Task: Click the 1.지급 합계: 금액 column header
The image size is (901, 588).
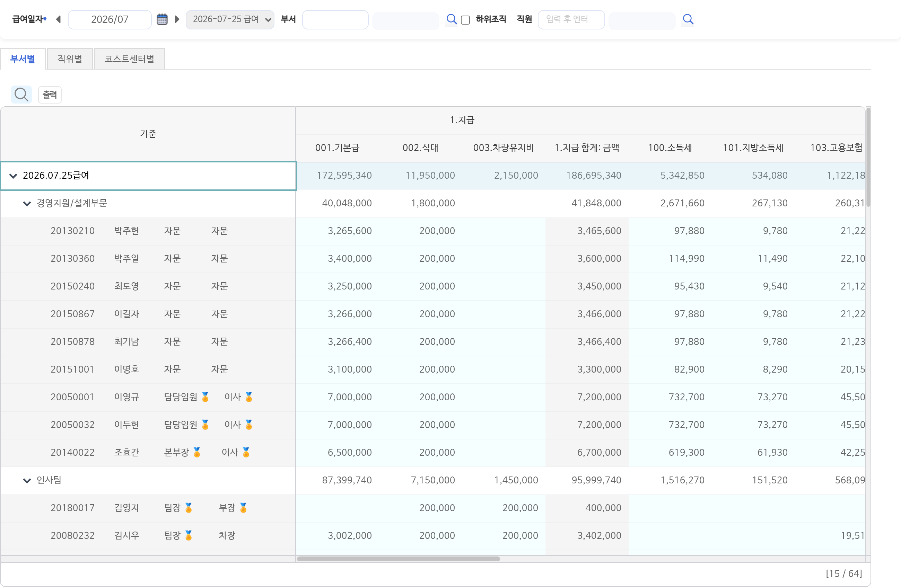Action: click(587, 148)
